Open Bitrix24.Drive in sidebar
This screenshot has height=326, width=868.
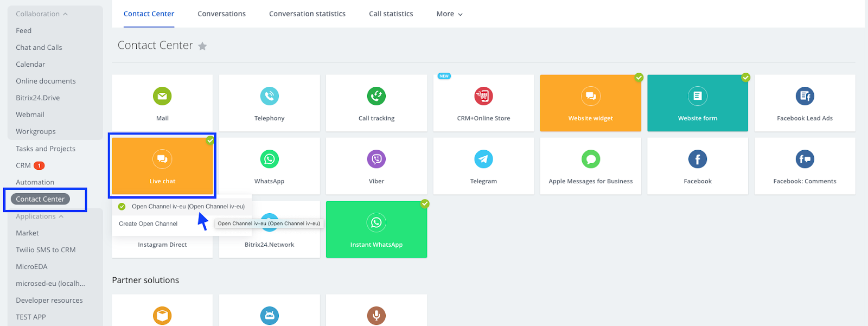(38, 98)
